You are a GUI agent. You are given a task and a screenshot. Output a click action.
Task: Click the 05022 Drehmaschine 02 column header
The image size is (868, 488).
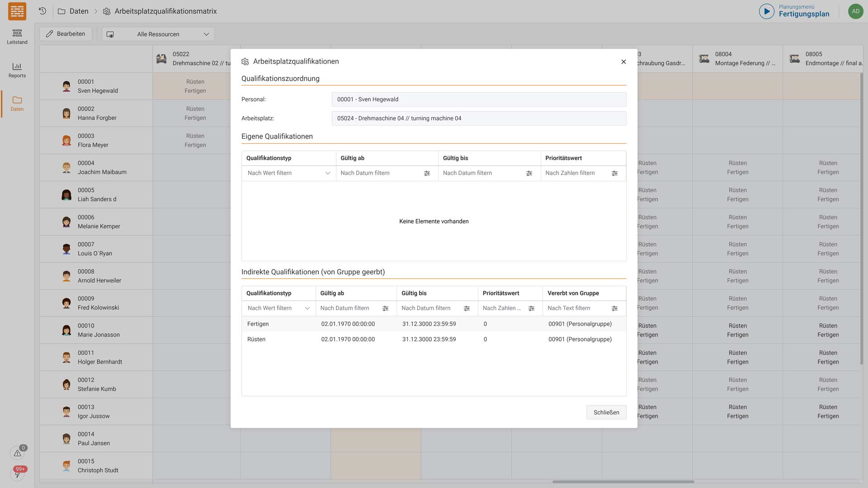192,59
